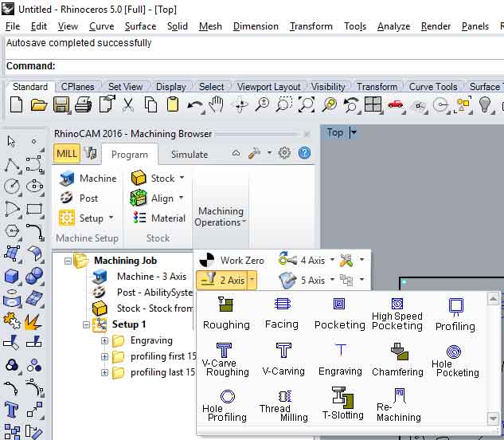Click the 4 Viewports layout icon
Screen dimensions: 504x440
(373, 104)
